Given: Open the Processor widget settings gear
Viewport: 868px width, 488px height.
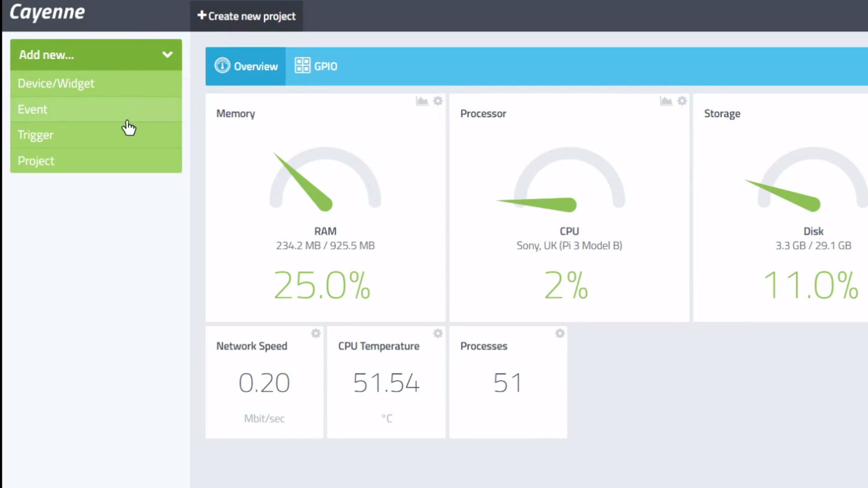Looking at the screenshot, I should coord(682,101).
